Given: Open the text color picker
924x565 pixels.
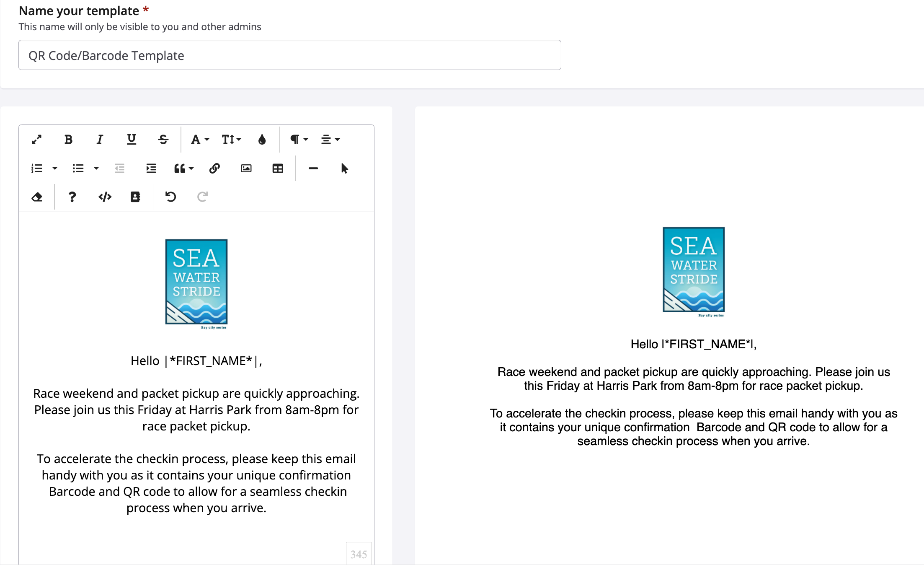Looking at the screenshot, I should point(262,139).
